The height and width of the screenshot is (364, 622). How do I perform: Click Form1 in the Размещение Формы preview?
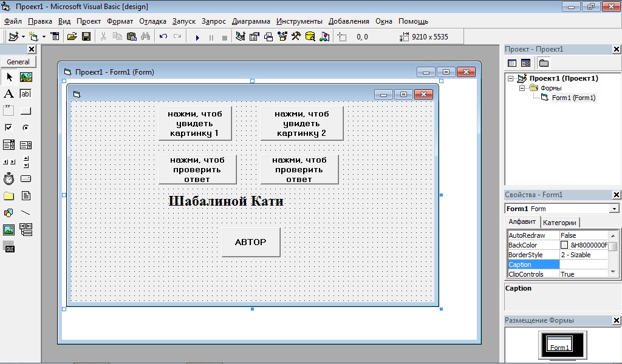559,346
